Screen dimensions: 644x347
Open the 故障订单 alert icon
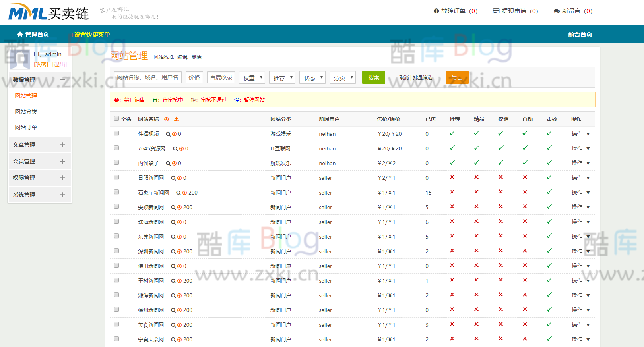click(x=436, y=11)
